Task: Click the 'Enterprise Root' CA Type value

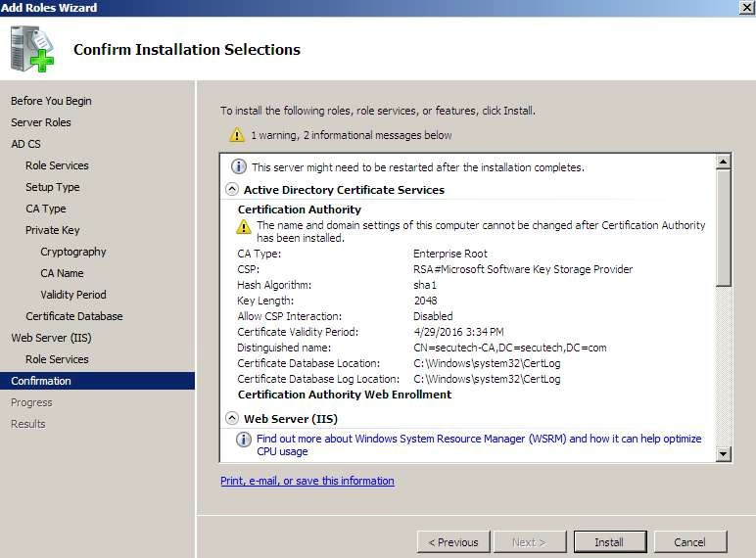Action: [x=450, y=254]
